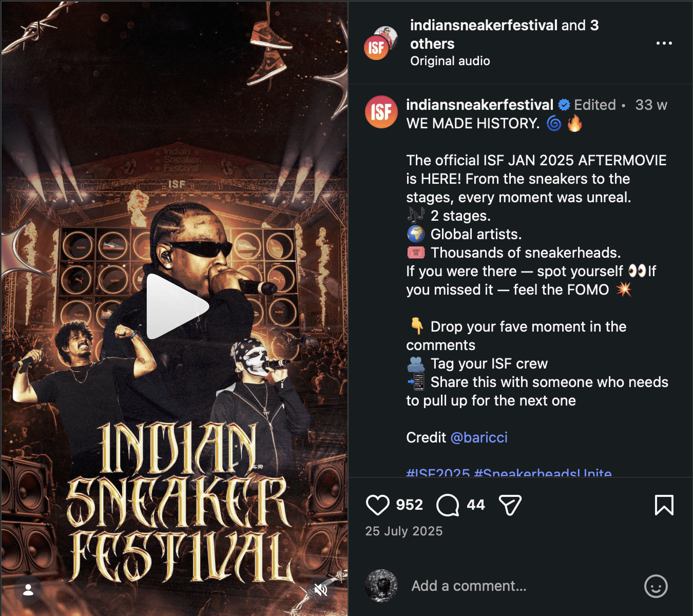
Task: Like the post with the heart icon
Action: pyautogui.click(x=378, y=505)
